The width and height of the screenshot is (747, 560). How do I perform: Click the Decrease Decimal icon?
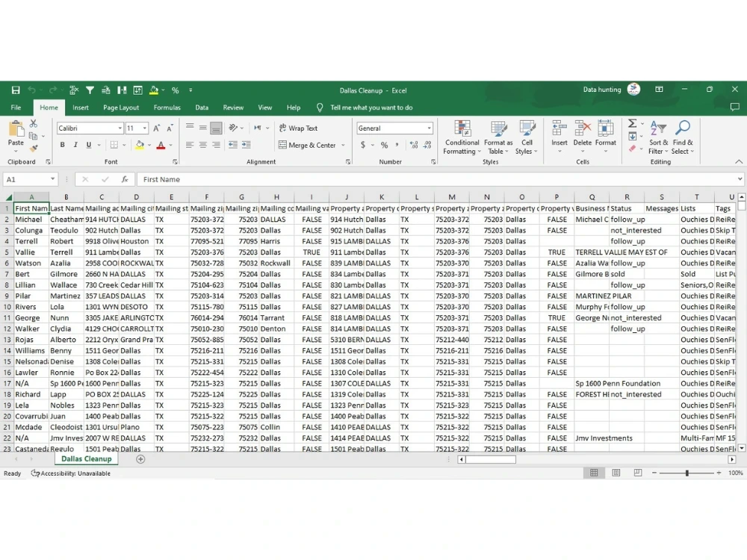click(x=427, y=145)
